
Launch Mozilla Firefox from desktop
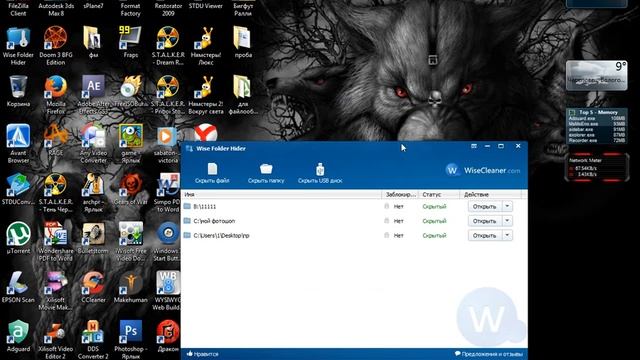(56, 95)
